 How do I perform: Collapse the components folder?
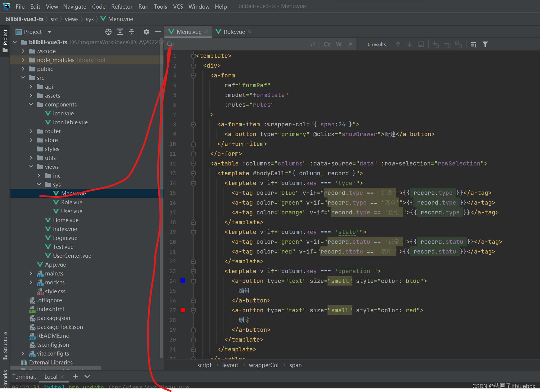tap(31, 104)
